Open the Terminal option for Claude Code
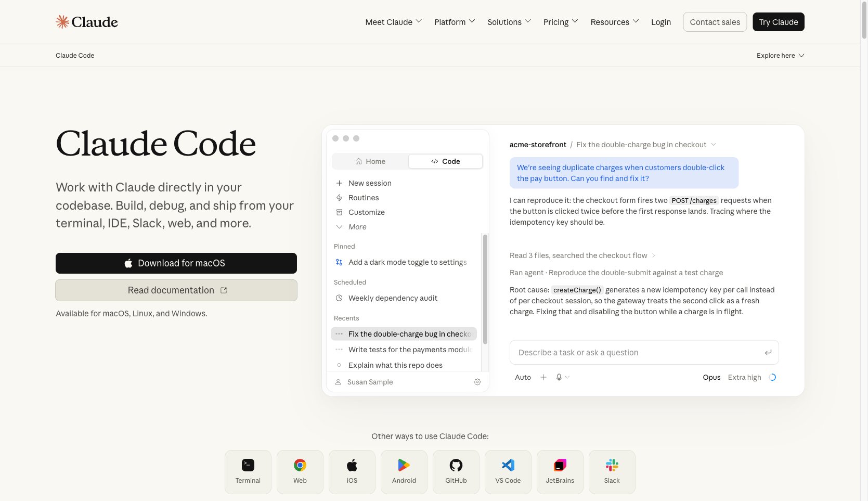868x501 pixels. [x=248, y=472]
